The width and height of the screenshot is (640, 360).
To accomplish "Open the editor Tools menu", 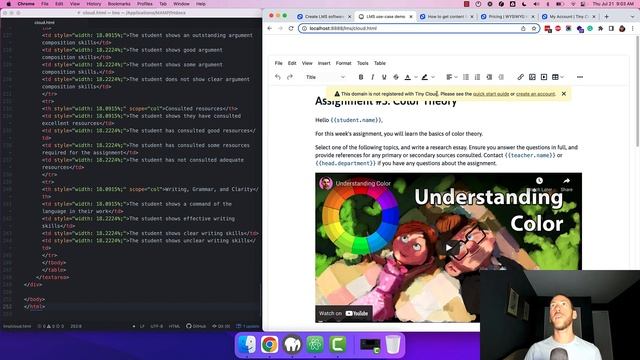I will (x=362, y=63).
